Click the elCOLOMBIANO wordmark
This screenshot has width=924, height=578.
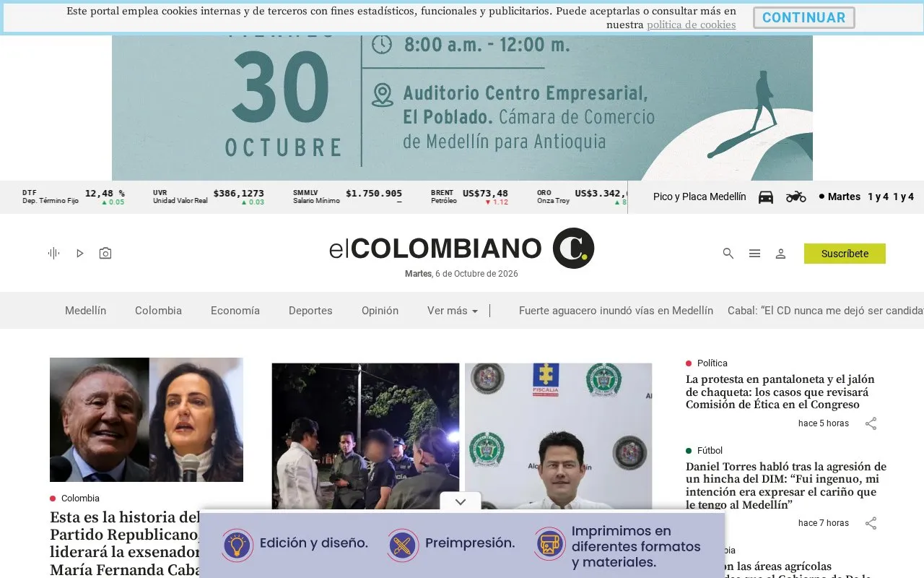(435, 248)
